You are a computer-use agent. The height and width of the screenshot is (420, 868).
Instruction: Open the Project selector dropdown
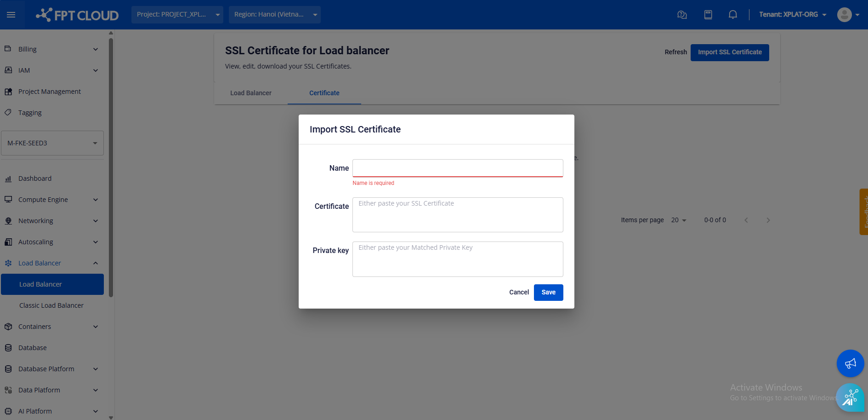[x=177, y=15]
